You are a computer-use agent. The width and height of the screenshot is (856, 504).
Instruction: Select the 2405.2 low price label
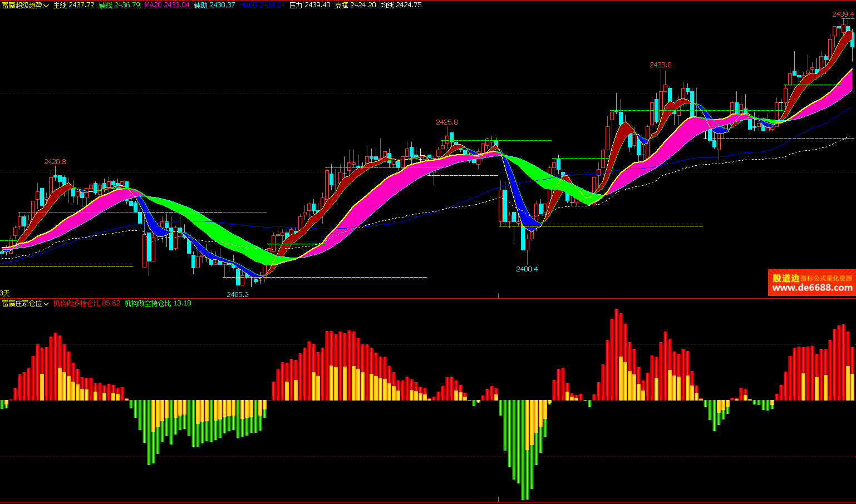(x=237, y=294)
